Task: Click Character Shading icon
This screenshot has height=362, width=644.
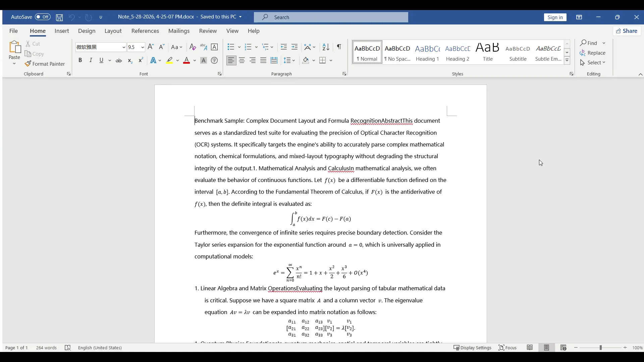Action: 204,61
